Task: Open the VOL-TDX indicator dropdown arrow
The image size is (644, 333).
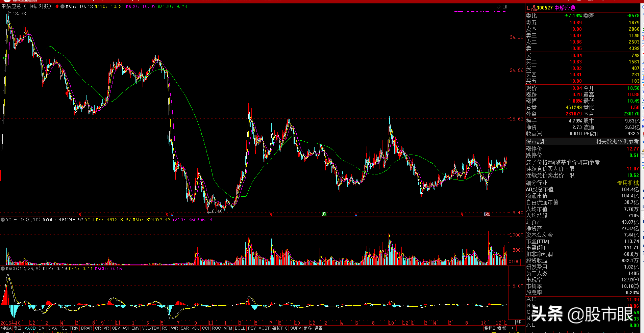Action: coord(3,220)
